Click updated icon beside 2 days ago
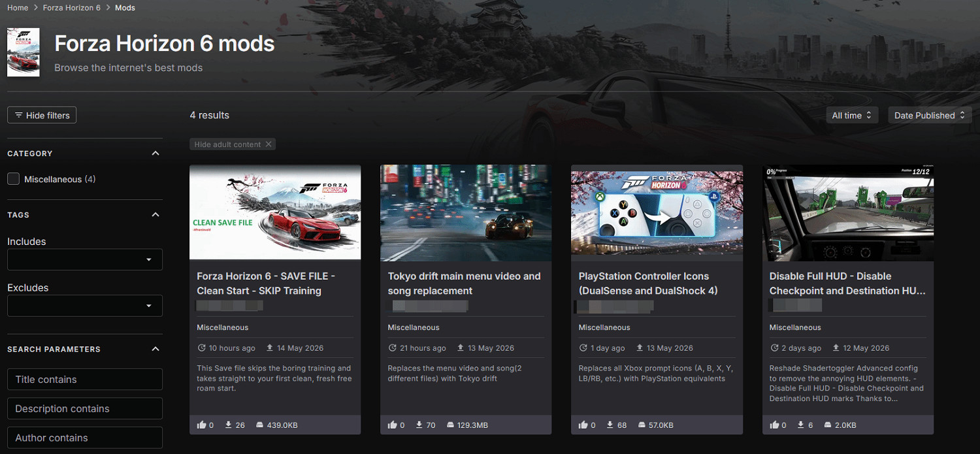The width and height of the screenshot is (980, 454). click(x=774, y=348)
